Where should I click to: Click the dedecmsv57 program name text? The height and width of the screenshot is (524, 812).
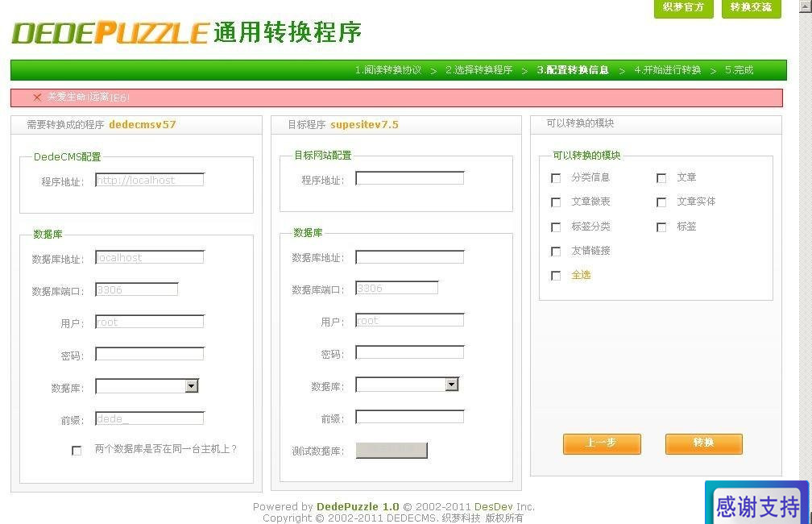pos(143,124)
